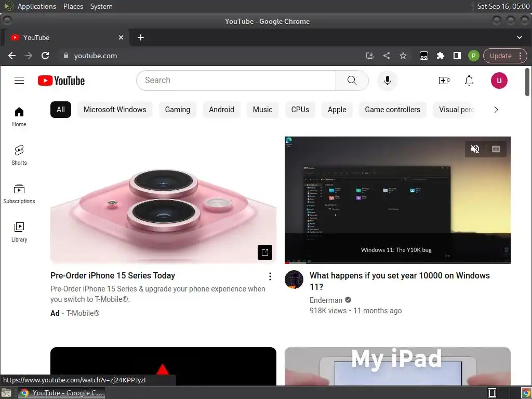This screenshot has height=399, width=532.
Task: Select the Game controllers chip
Action: coord(393,110)
